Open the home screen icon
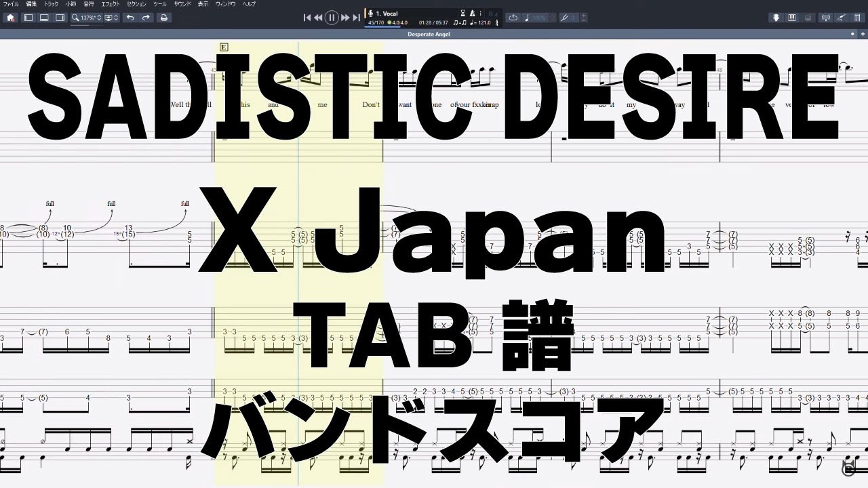This screenshot has width=868, height=488. (10, 18)
